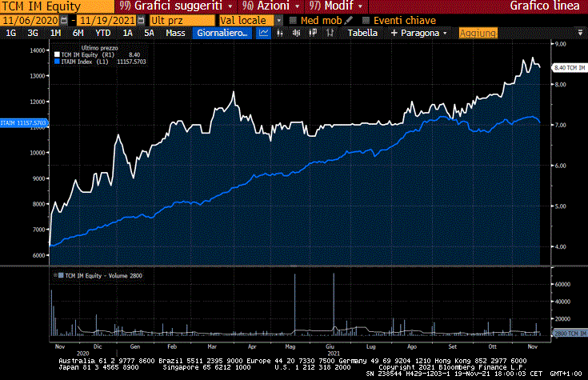This screenshot has width=588, height=380.
Task: Select the line chart type icon
Action: pos(264,33)
